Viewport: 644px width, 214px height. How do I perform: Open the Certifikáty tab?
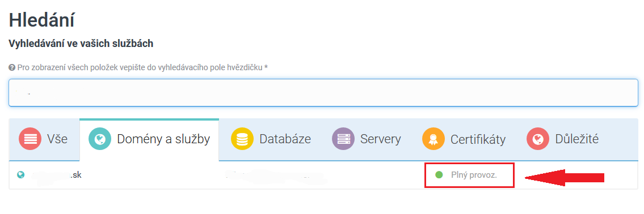(x=464, y=139)
